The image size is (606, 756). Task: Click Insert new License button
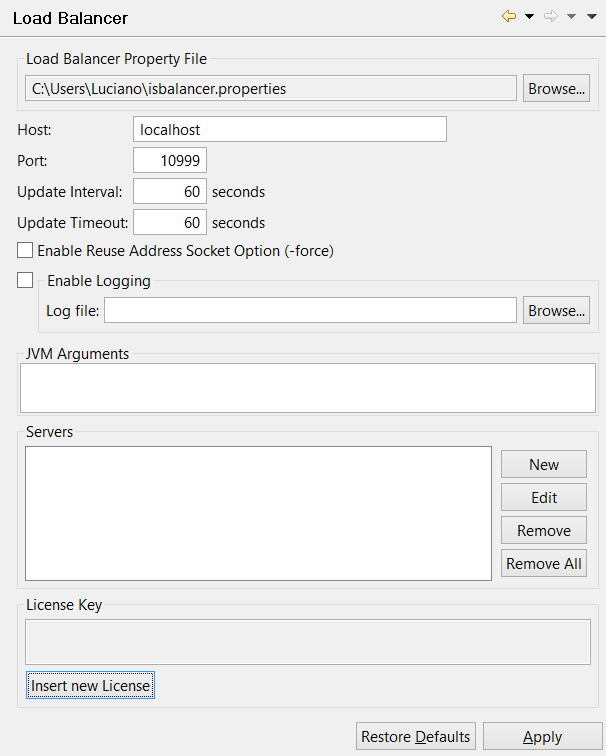(x=90, y=686)
